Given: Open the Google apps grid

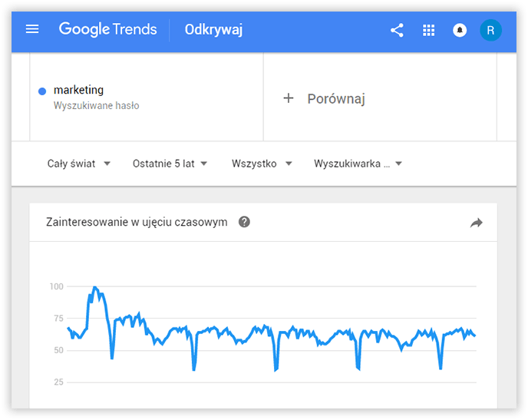Looking at the screenshot, I should pos(428,31).
